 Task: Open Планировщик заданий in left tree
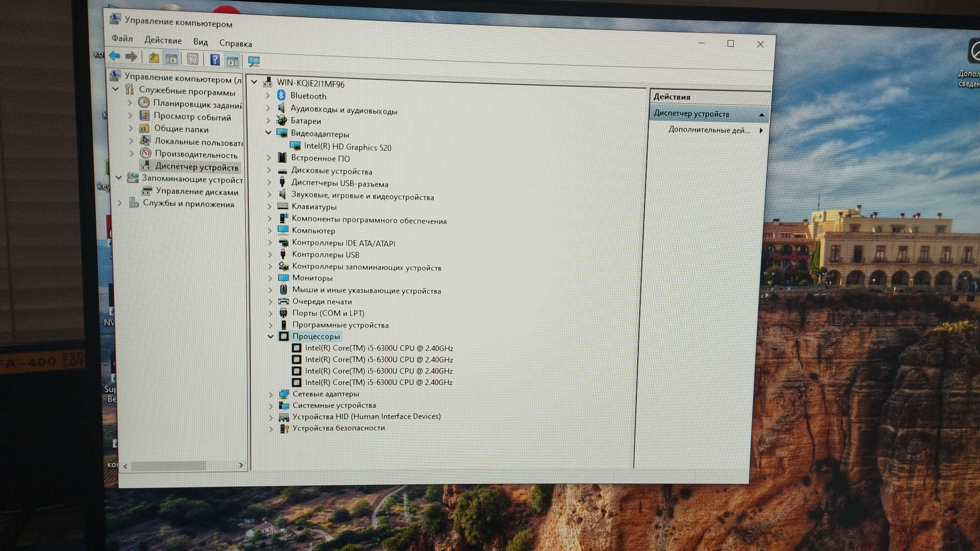click(x=198, y=105)
